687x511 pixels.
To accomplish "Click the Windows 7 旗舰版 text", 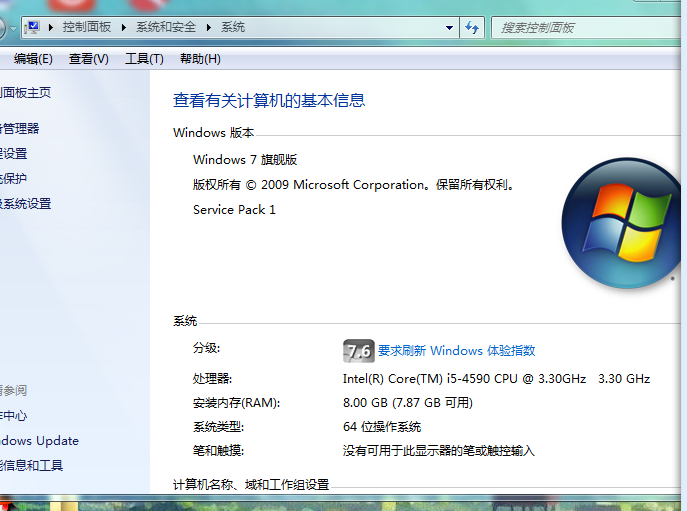I will pyautogui.click(x=245, y=160).
